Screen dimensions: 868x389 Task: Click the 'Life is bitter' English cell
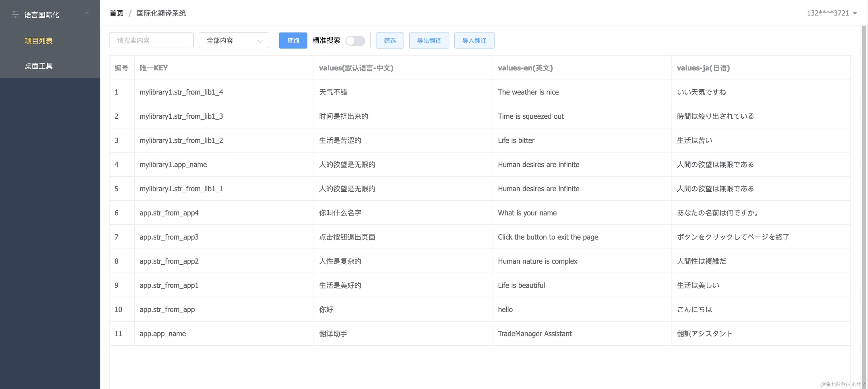click(x=516, y=140)
